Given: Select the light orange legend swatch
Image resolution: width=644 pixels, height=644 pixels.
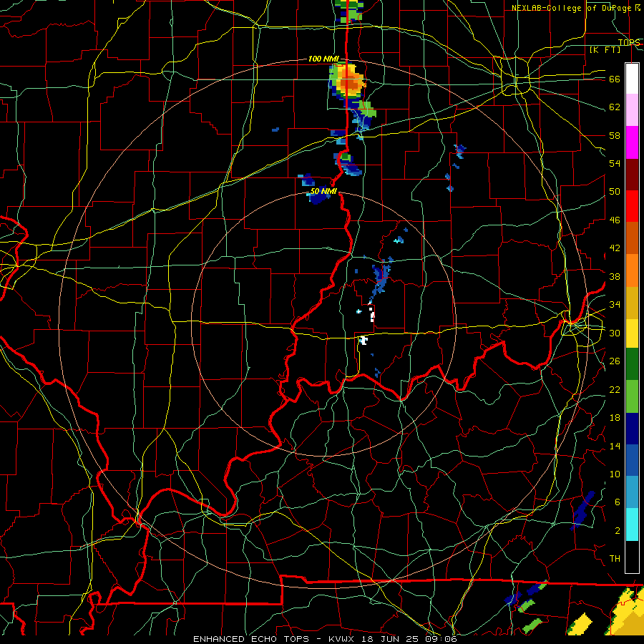Looking at the screenshot, I should click(632, 270).
